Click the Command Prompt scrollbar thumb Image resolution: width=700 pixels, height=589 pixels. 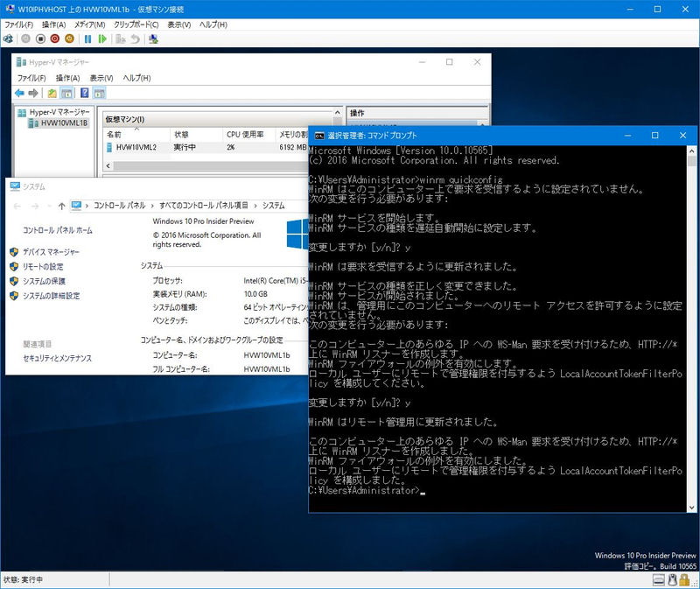click(691, 161)
